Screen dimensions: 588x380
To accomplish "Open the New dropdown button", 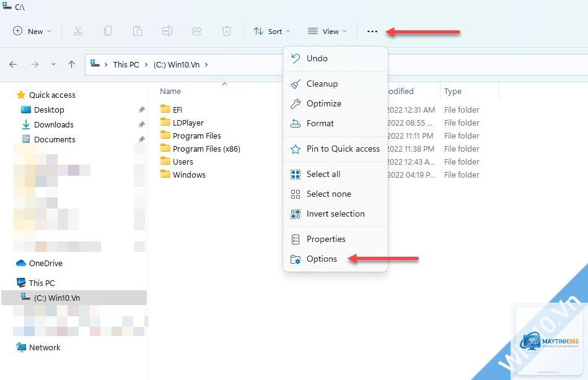I will click(x=32, y=31).
